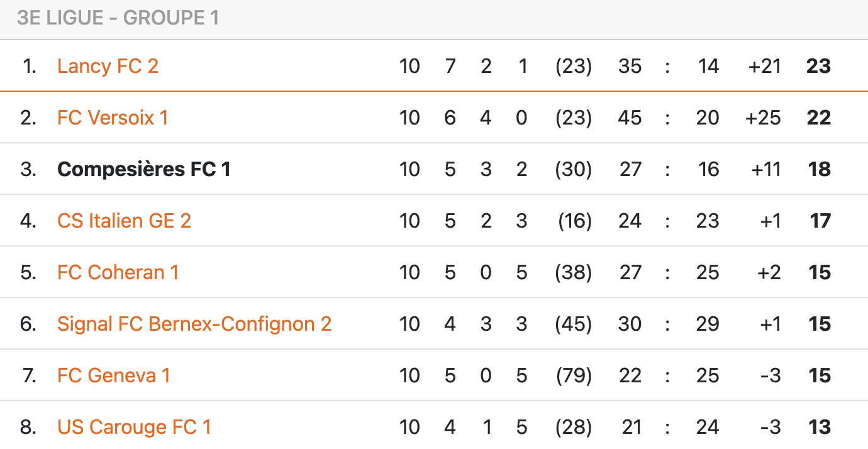
Task: Click CS Italien GE 2 points 17
Action: click(x=820, y=221)
